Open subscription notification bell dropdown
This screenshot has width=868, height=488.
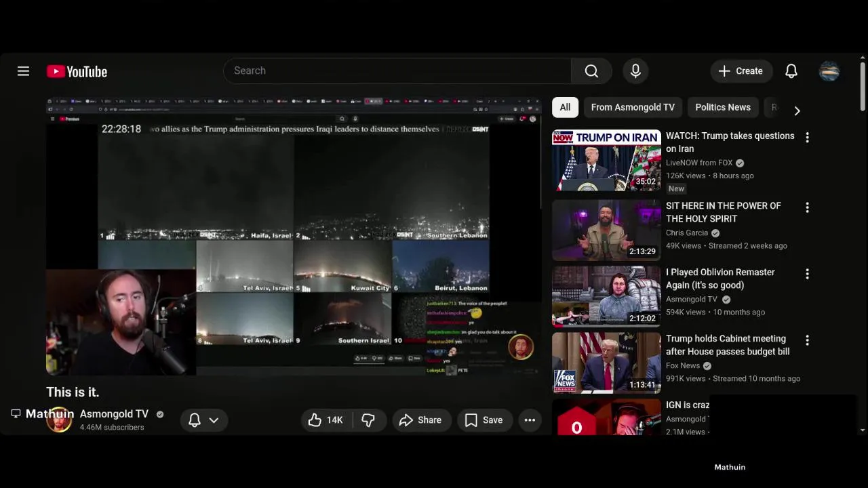203,420
